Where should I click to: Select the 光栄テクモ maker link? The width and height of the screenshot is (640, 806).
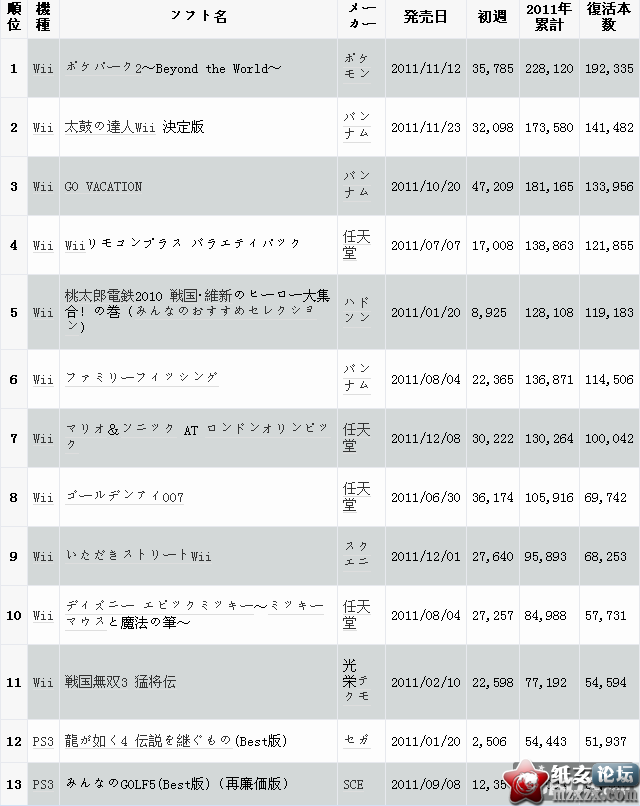point(356,681)
